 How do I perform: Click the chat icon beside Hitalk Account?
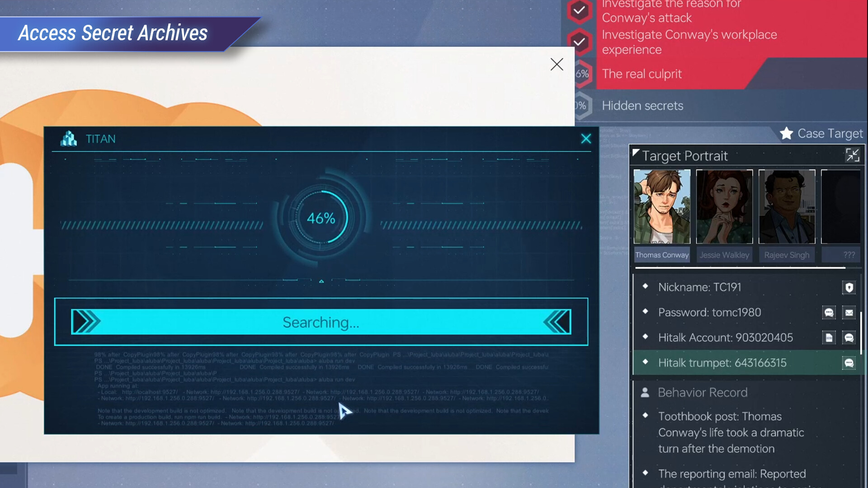point(849,338)
